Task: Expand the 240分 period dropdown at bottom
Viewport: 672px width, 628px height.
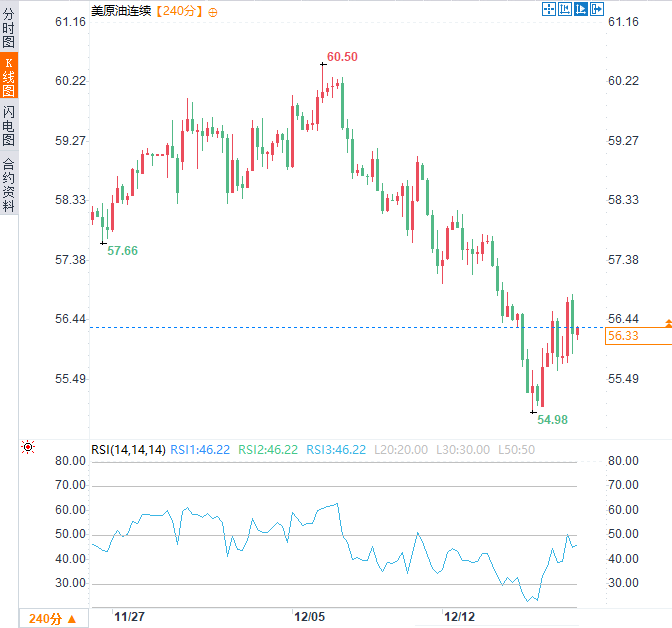Action: coord(52,618)
